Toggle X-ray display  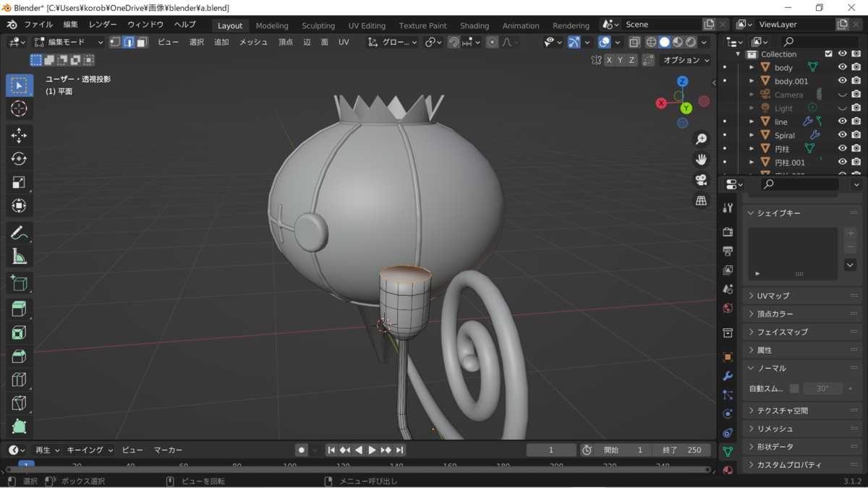pos(634,42)
